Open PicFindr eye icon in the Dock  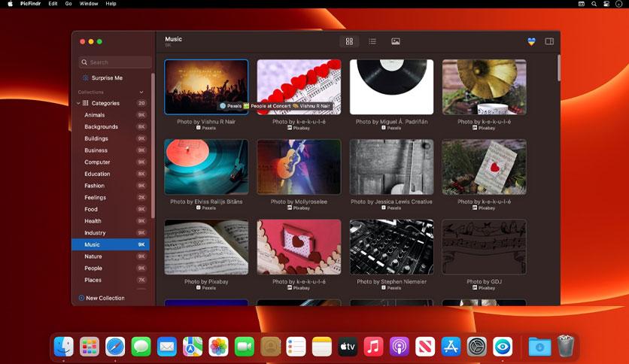coord(503,347)
